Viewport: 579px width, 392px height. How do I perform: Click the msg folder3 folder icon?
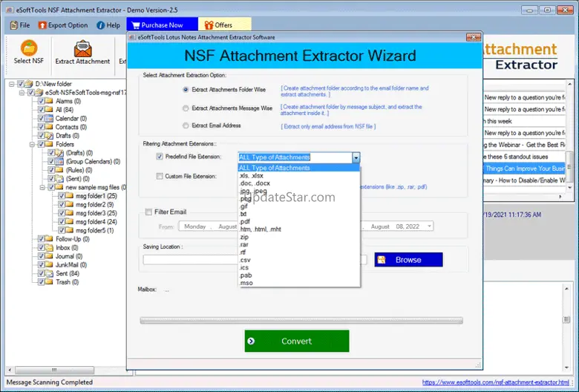tap(70, 213)
